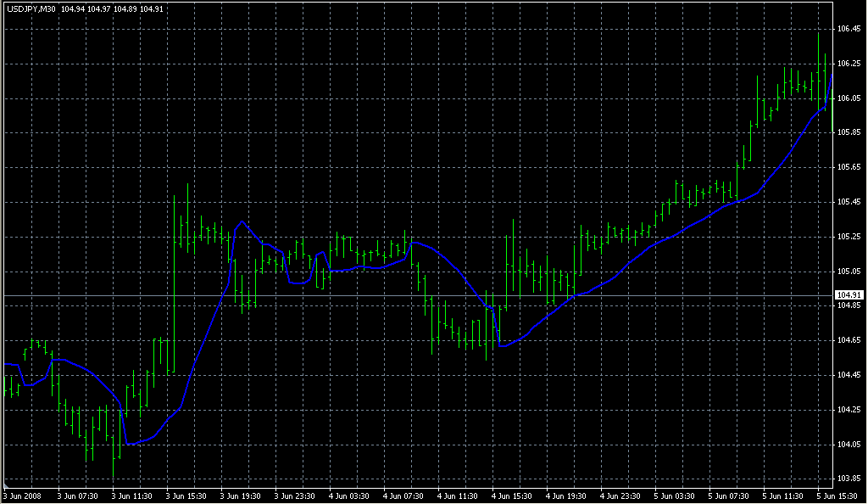Click the USDJPY,M30 chart title text

(31, 9)
